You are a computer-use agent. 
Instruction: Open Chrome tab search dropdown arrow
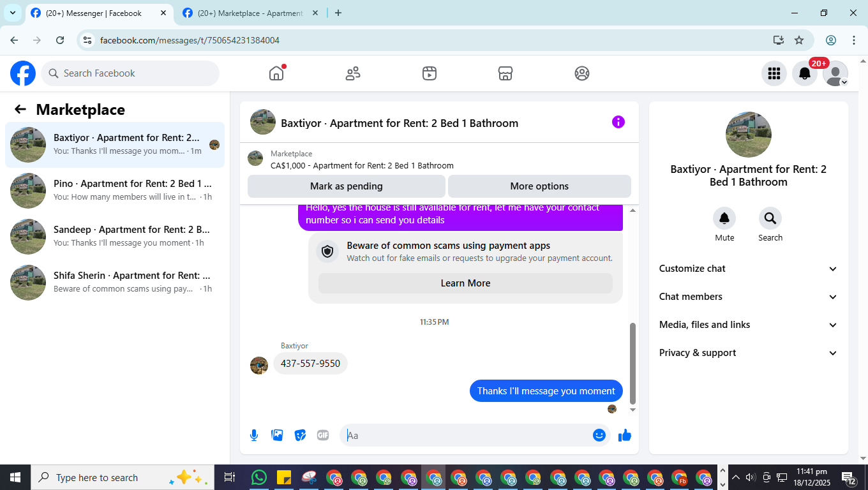13,13
